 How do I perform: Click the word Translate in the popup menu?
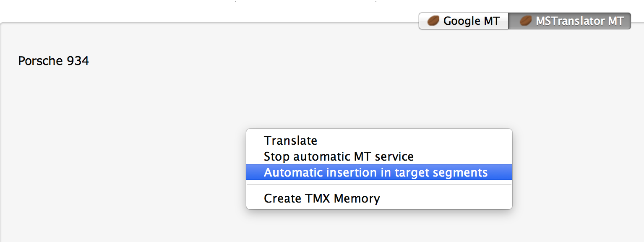pyautogui.click(x=290, y=141)
